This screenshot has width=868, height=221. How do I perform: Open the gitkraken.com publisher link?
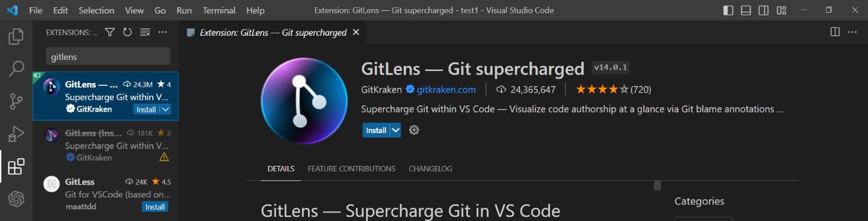[x=446, y=90]
